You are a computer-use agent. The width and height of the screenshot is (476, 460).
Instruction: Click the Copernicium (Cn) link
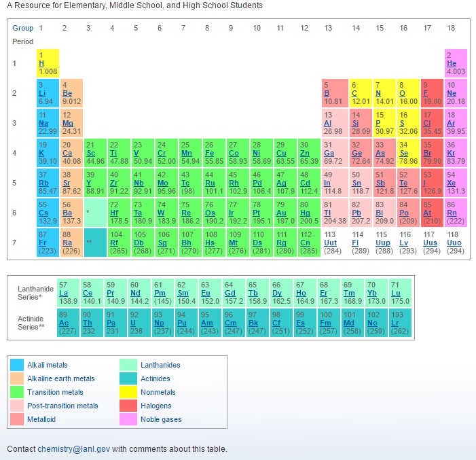click(x=305, y=243)
